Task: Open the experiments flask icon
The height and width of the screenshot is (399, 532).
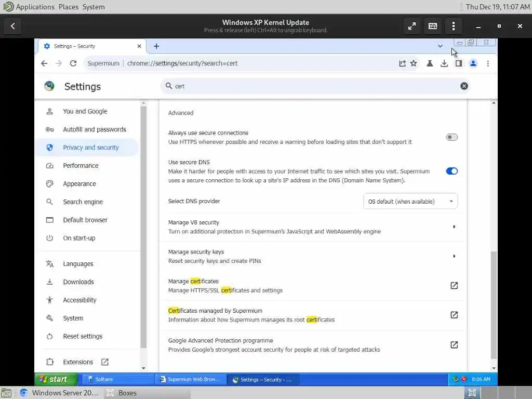Action: [x=430, y=63]
